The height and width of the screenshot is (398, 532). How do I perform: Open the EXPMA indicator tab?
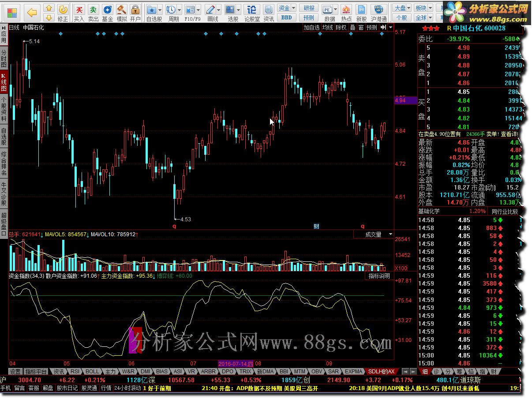(353, 372)
